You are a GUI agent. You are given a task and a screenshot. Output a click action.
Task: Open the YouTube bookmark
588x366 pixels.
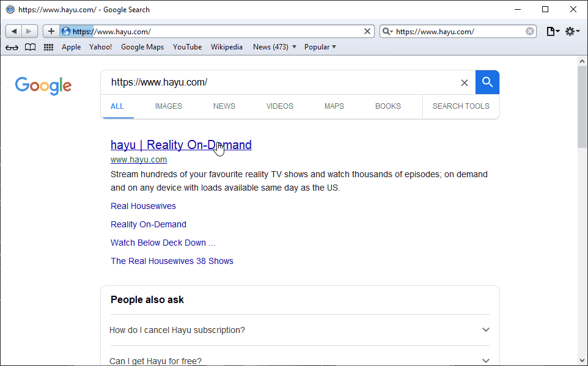(x=187, y=47)
